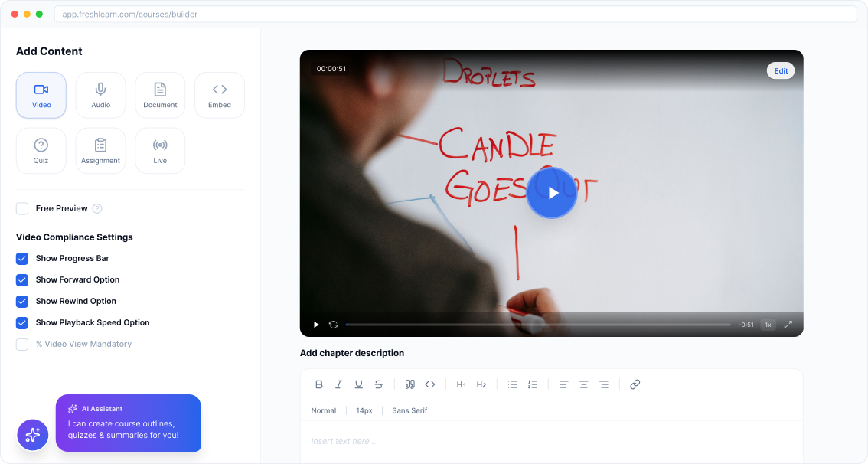Screen dimensions: 868x464
Task: Select the Video content type
Action: click(x=41, y=95)
